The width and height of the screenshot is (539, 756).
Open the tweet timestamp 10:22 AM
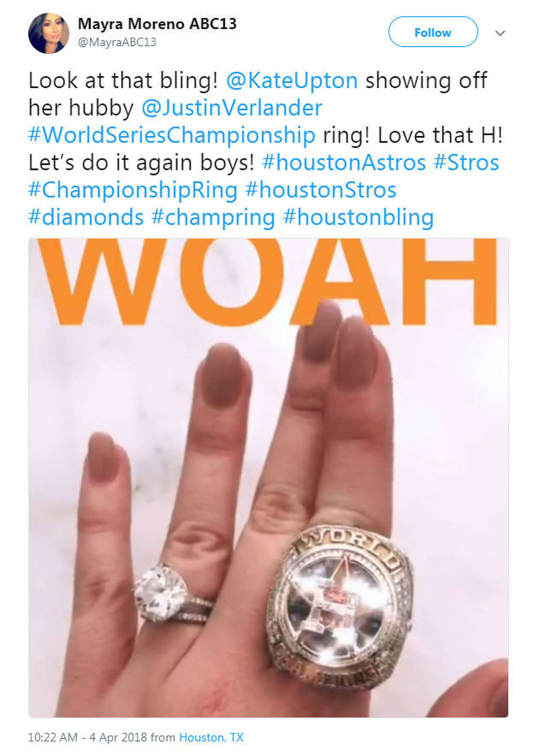(52, 737)
